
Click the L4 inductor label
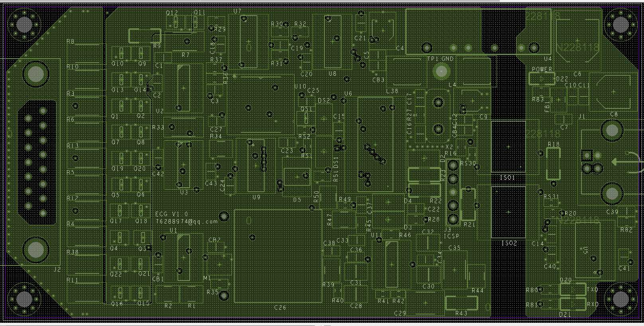tap(452, 85)
